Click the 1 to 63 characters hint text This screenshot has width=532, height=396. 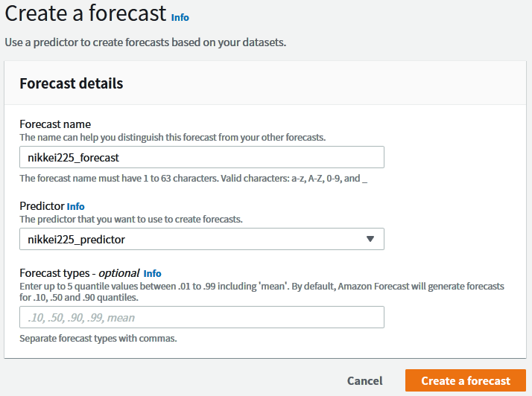(193, 178)
